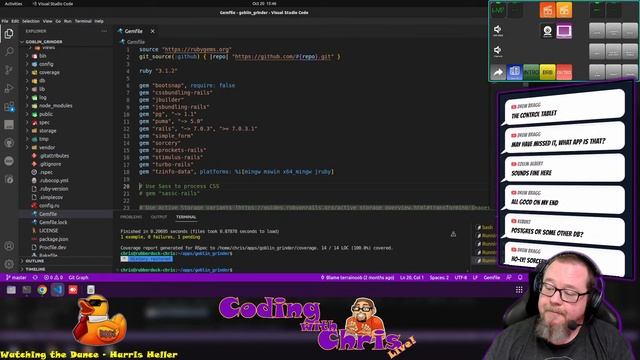The width and height of the screenshot is (640, 360).
Task: Click Git Graph in the status bar
Action: click(78, 278)
